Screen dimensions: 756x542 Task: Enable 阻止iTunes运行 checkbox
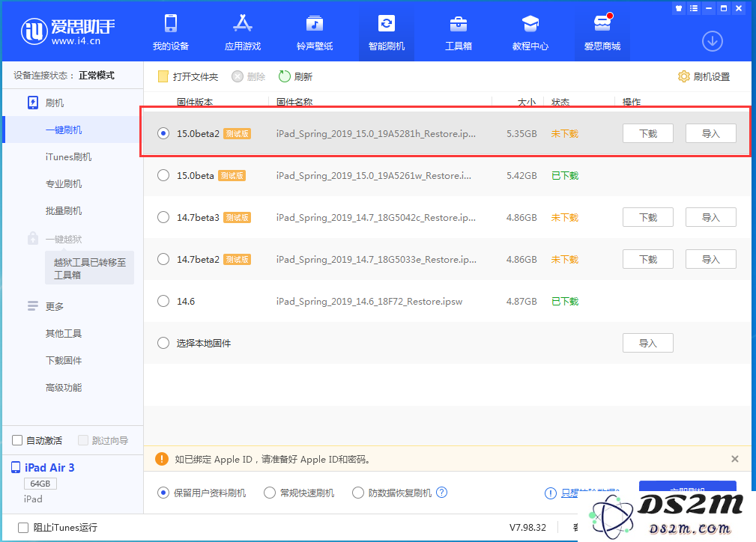23,528
